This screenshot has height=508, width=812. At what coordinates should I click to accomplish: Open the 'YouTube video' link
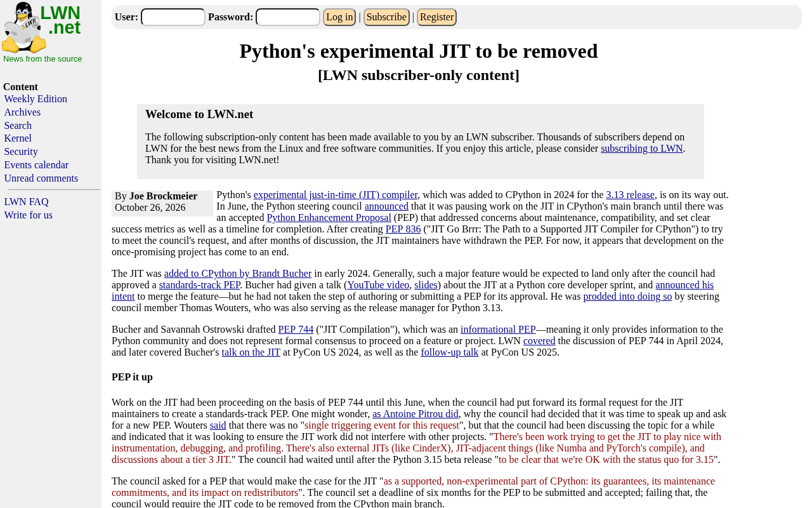pos(378,285)
